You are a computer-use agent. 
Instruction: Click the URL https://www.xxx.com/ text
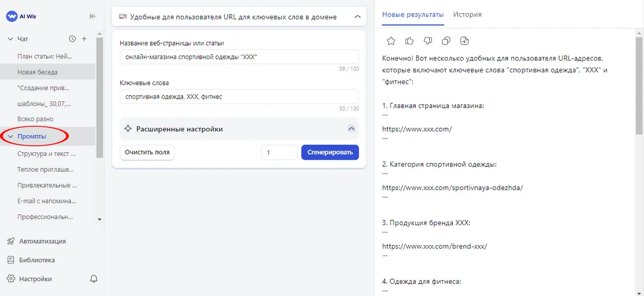pos(417,129)
